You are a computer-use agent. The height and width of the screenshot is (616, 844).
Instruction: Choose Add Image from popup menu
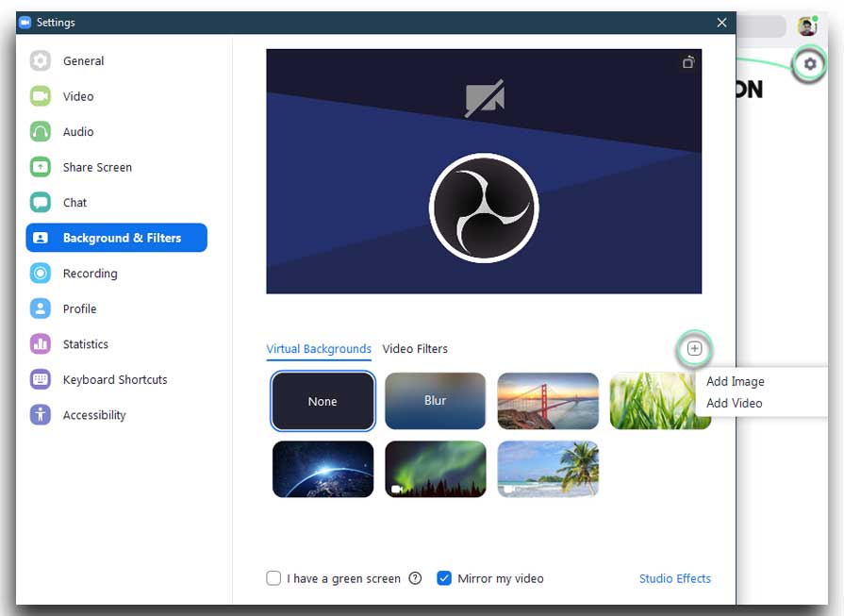[x=736, y=381]
